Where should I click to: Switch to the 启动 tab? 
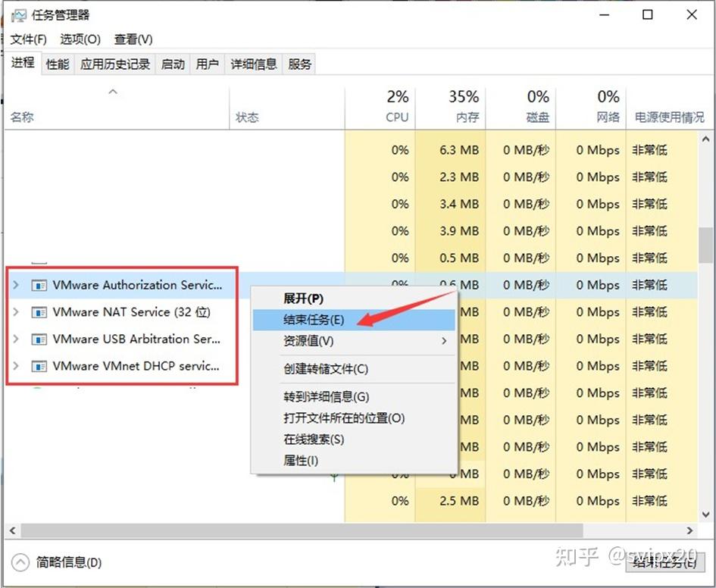(x=173, y=64)
